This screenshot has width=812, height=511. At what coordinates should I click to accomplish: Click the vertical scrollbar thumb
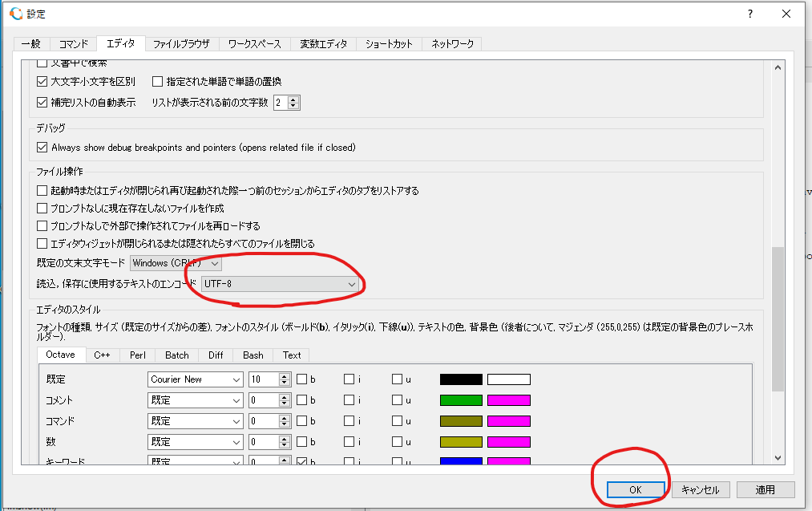[x=777, y=318]
